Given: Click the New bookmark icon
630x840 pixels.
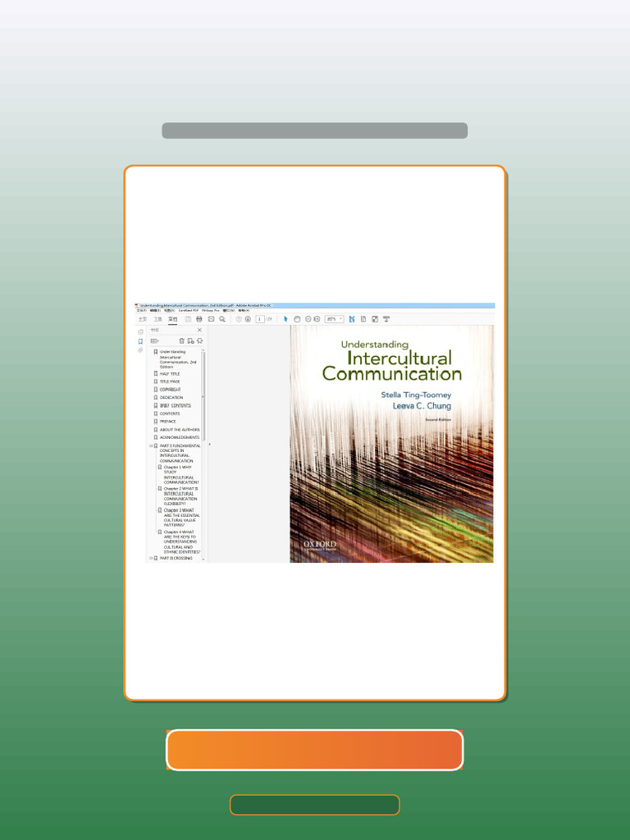Looking at the screenshot, I should click(x=190, y=340).
